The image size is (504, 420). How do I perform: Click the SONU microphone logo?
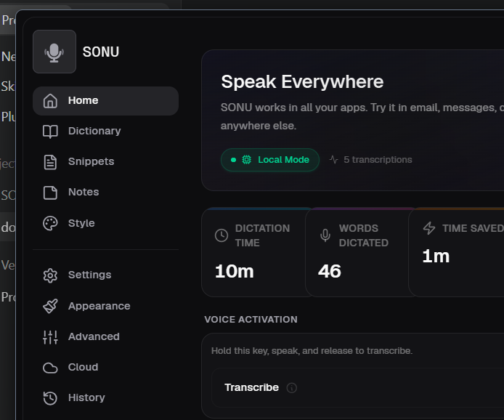[54, 52]
